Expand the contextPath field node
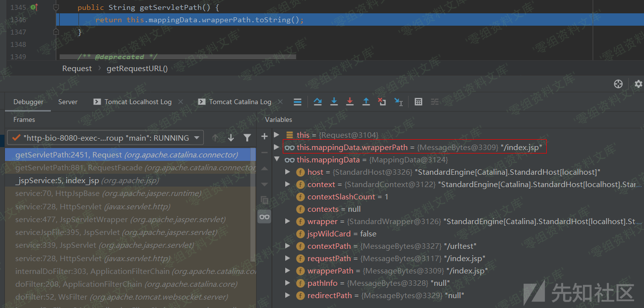 288,246
